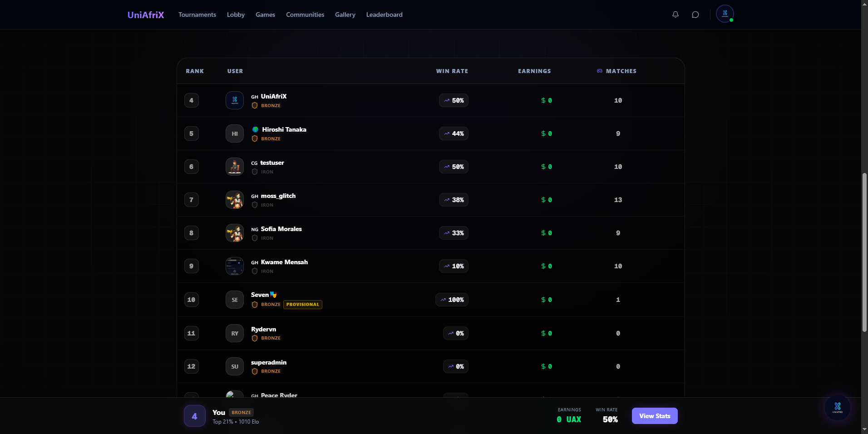
Task: Click the bronze shield icon under Seven
Action: (255, 305)
